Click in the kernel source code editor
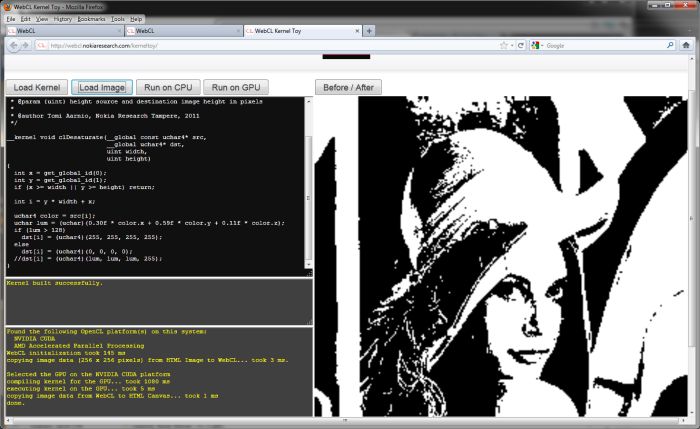 [x=155, y=183]
